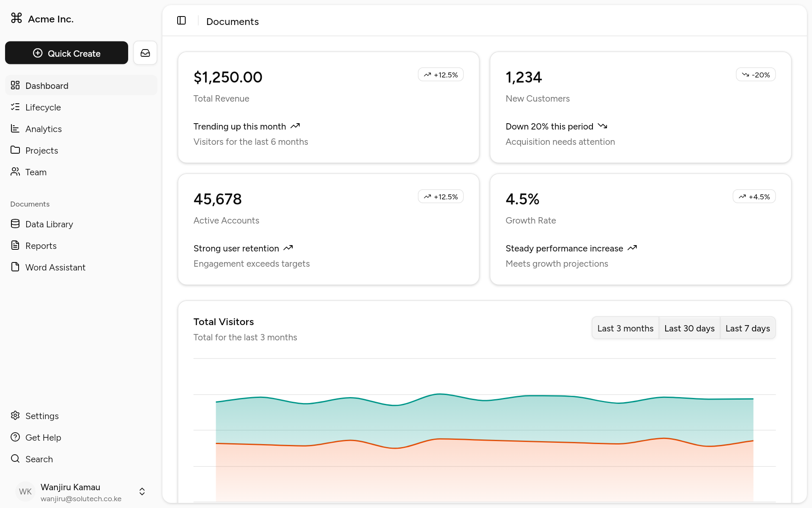
Task: Expand the Wanjiru Kamau account chevron
Action: point(142,491)
